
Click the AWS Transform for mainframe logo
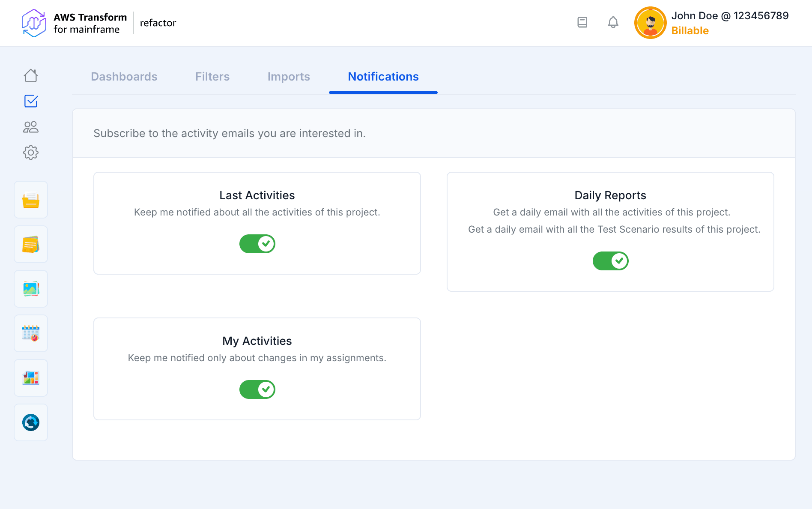[34, 23]
